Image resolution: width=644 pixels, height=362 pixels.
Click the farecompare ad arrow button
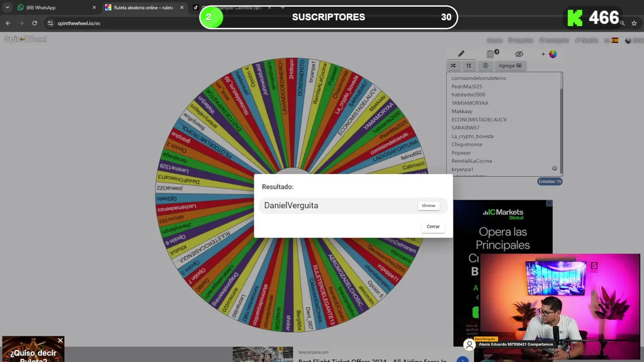tap(462, 360)
